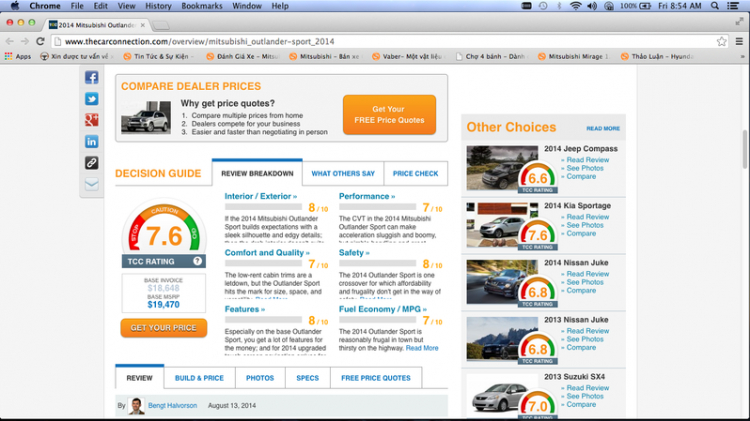Open Bookmarks menu
This screenshot has height=421, width=750.
[202, 6]
